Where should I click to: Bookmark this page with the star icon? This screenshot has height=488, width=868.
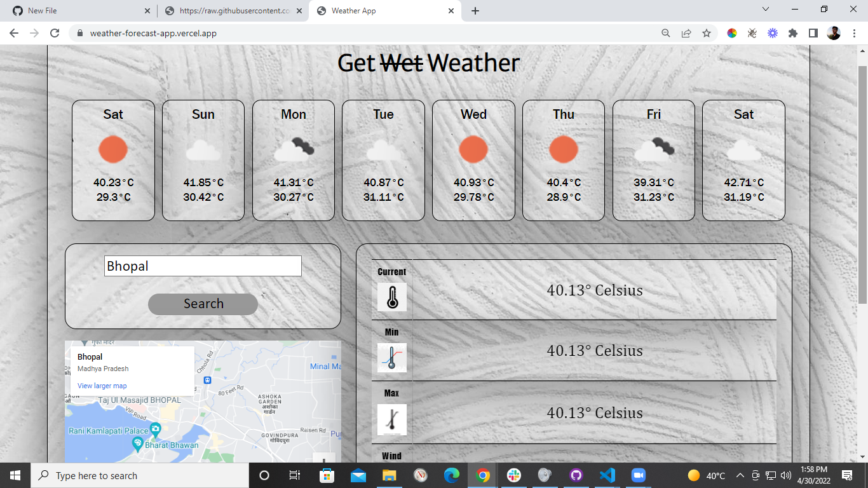point(707,33)
